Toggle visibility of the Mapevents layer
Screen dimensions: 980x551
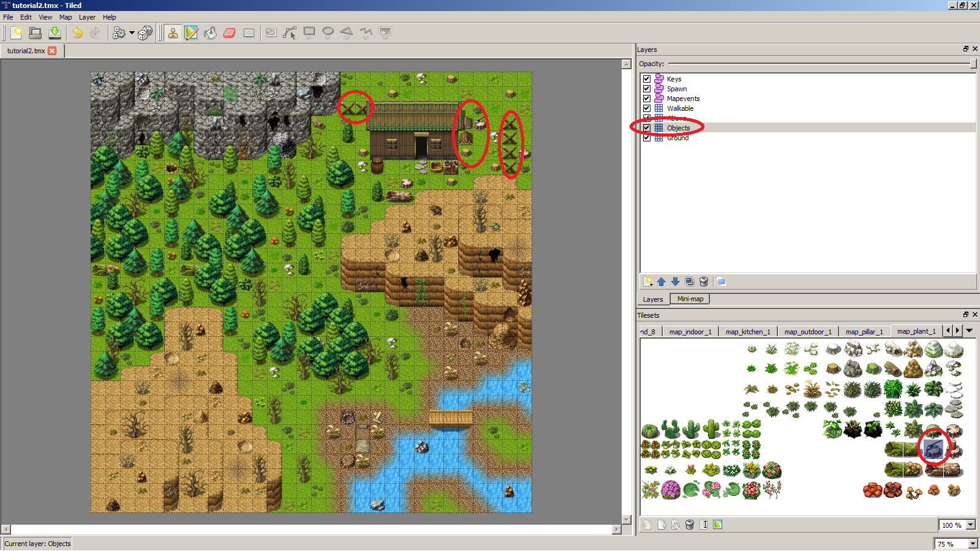coord(647,99)
